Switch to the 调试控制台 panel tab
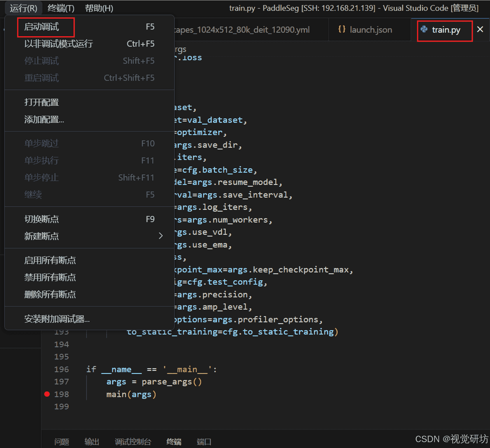 133,441
